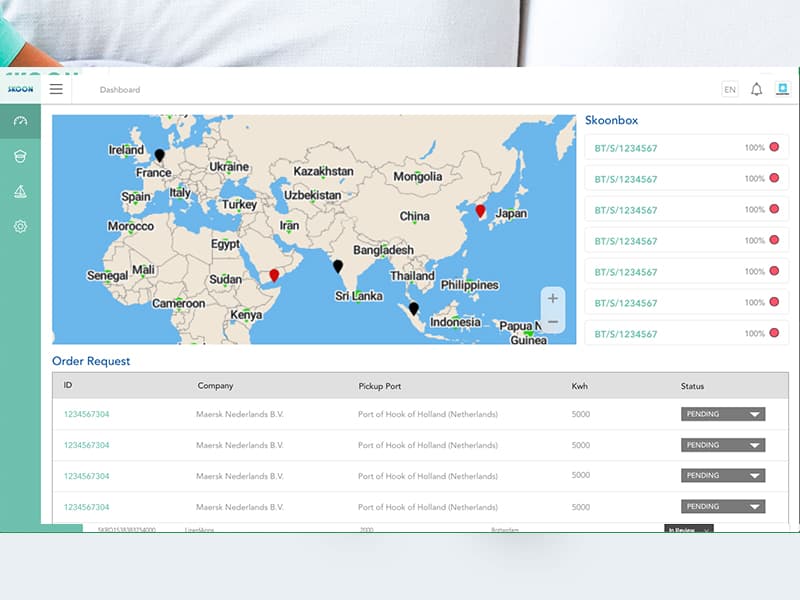Click the red status dot of last Skoonbox
Screen dimensions: 800x600
coord(774,333)
